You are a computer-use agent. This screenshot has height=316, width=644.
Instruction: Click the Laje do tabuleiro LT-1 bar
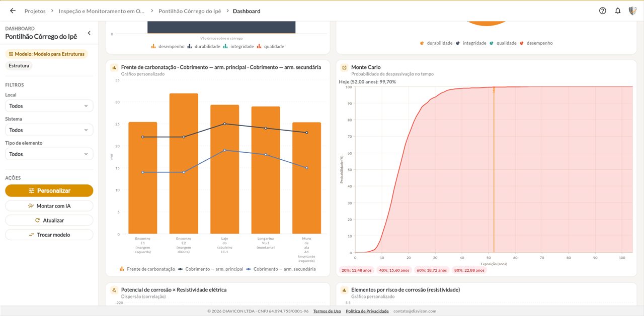pos(225,169)
